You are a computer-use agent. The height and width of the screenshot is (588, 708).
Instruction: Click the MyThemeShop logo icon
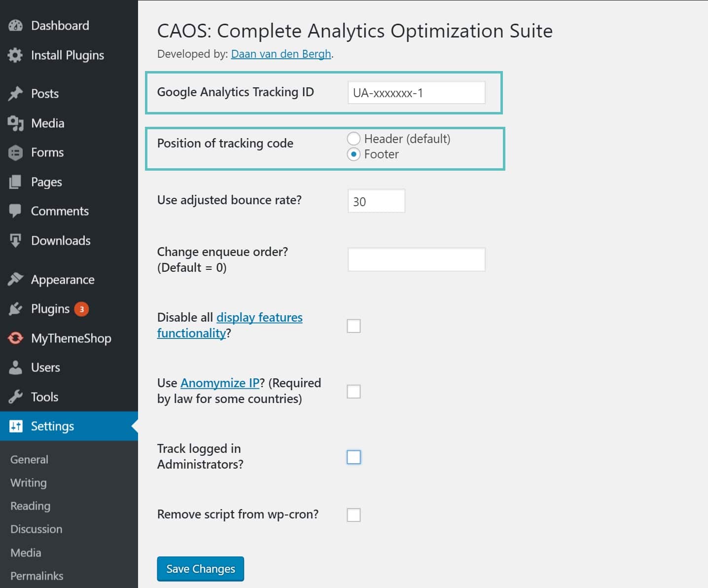[x=15, y=338]
